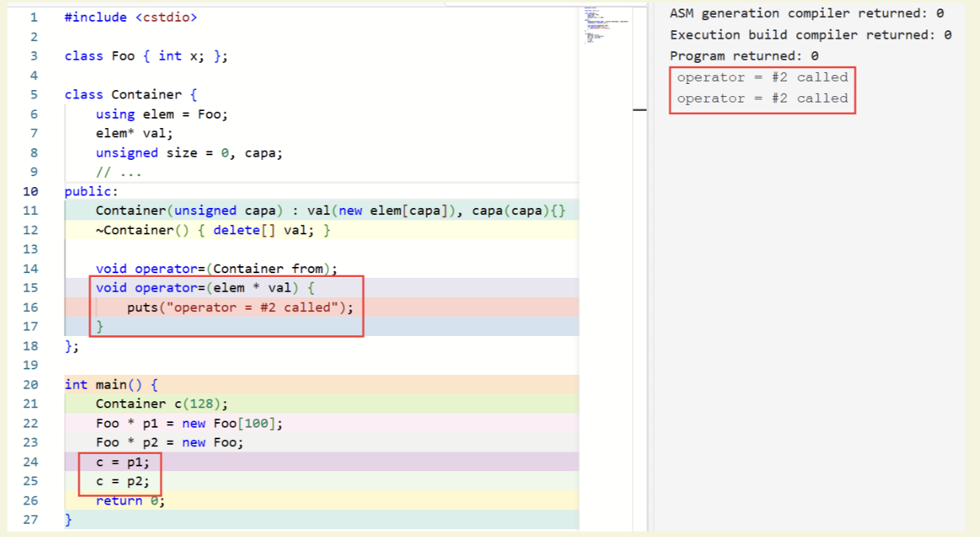Click line number 24 in the gutter
This screenshot has width=980, height=537.
[30, 462]
